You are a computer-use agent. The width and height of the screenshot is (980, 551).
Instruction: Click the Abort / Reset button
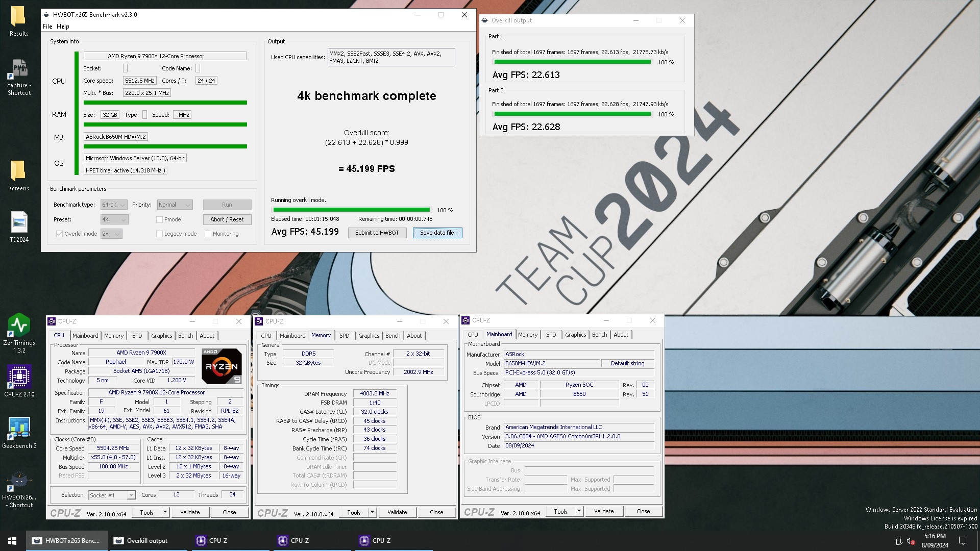tap(227, 219)
